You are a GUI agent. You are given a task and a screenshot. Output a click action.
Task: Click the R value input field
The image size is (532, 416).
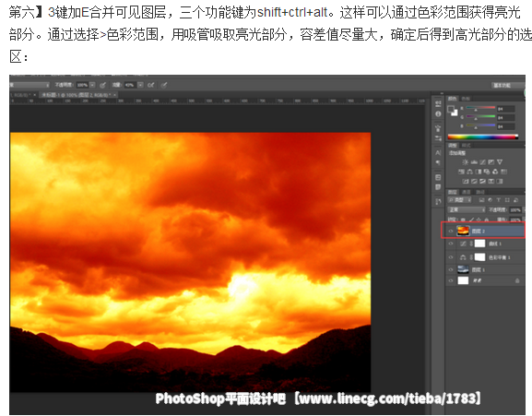506,109
